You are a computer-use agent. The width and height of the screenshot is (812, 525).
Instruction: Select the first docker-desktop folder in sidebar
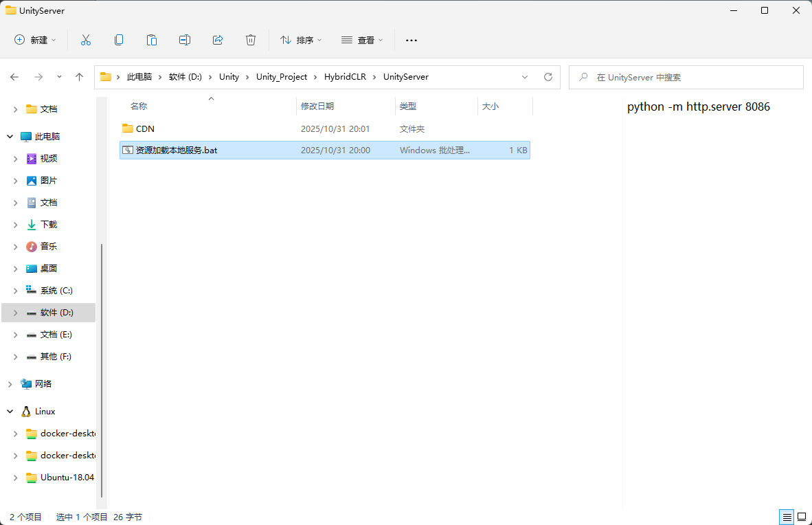49,434
